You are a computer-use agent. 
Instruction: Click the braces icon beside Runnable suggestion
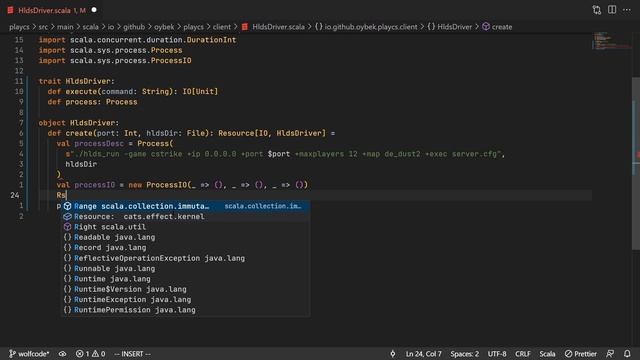coord(67,269)
